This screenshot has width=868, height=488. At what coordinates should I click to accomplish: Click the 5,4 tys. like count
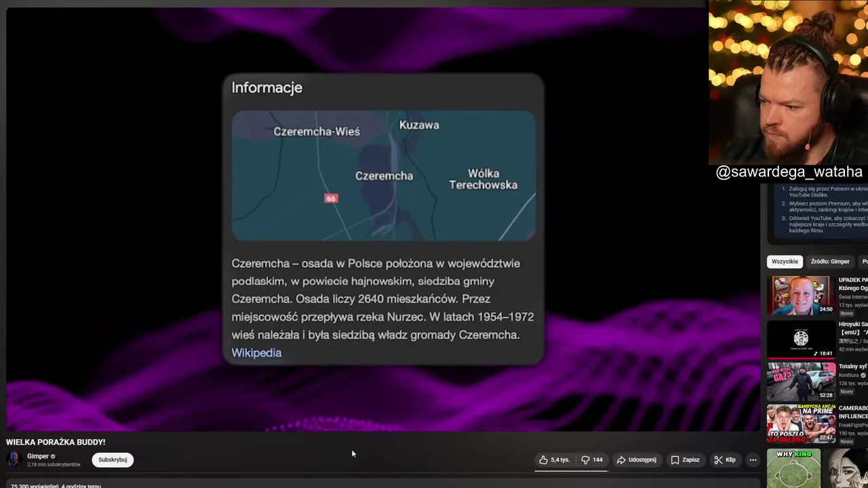pos(560,460)
